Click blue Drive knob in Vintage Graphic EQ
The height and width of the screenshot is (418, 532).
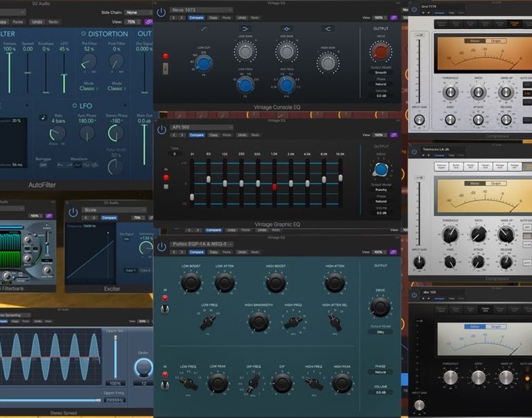[381, 169]
